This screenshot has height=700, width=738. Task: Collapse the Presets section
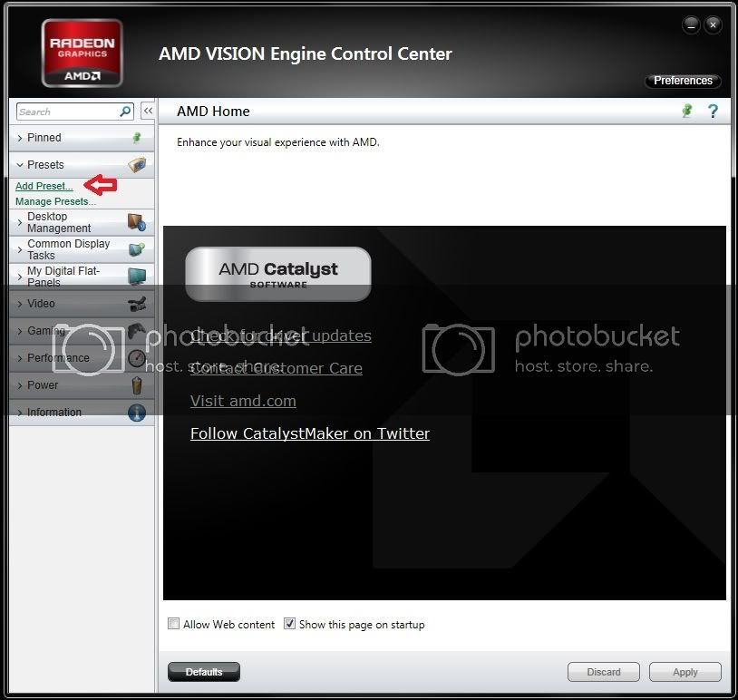pyautogui.click(x=19, y=165)
